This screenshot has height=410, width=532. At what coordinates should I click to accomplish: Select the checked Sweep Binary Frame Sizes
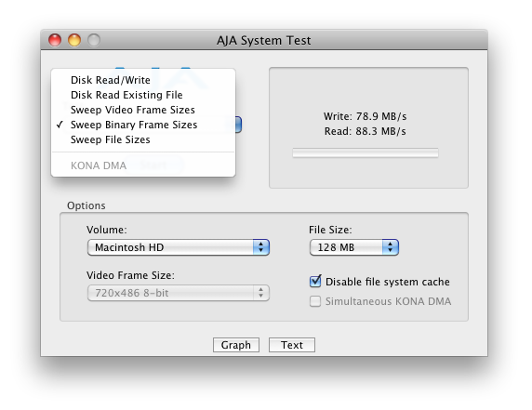143,125
